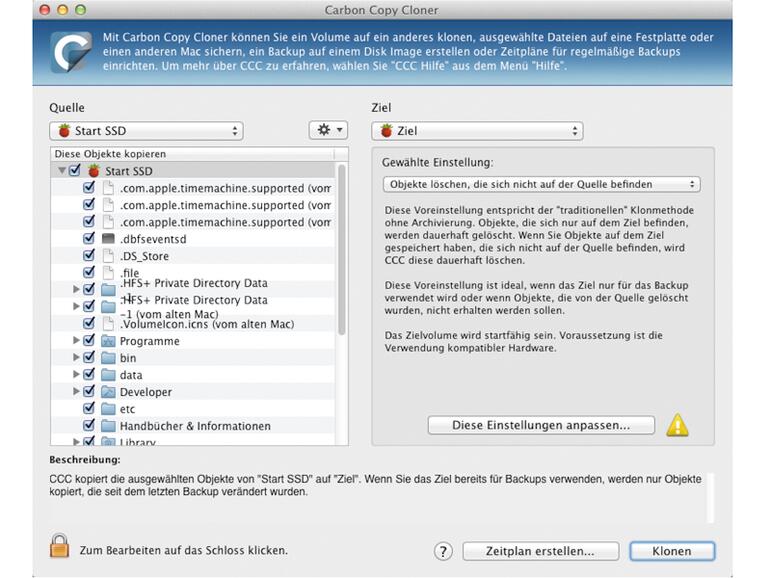Uncheck the etc folder checkbox
The image size is (770, 578).
click(89, 408)
